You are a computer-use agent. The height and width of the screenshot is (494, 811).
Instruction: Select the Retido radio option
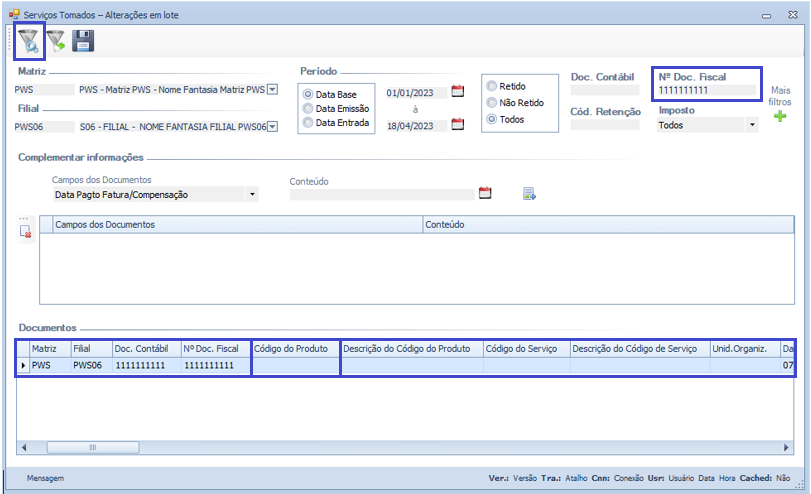point(491,86)
